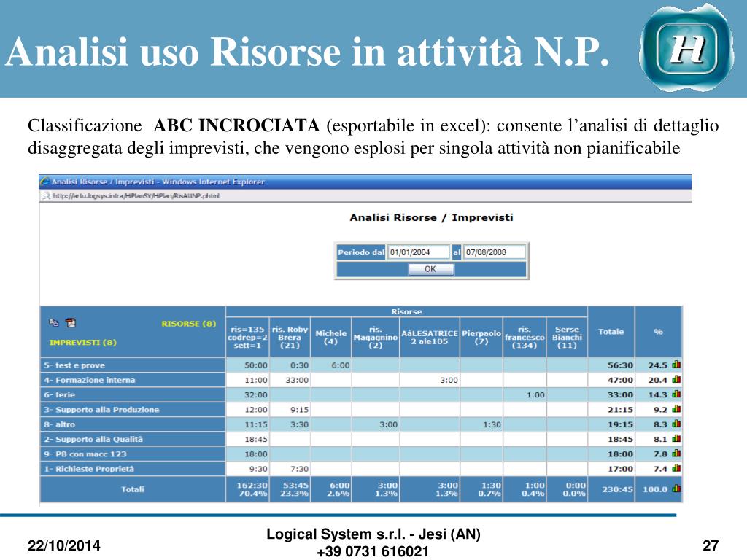Viewport: 747px width, 560px height.
Task: Click the copy/export to Excel icon
Action: tap(53, 323)
